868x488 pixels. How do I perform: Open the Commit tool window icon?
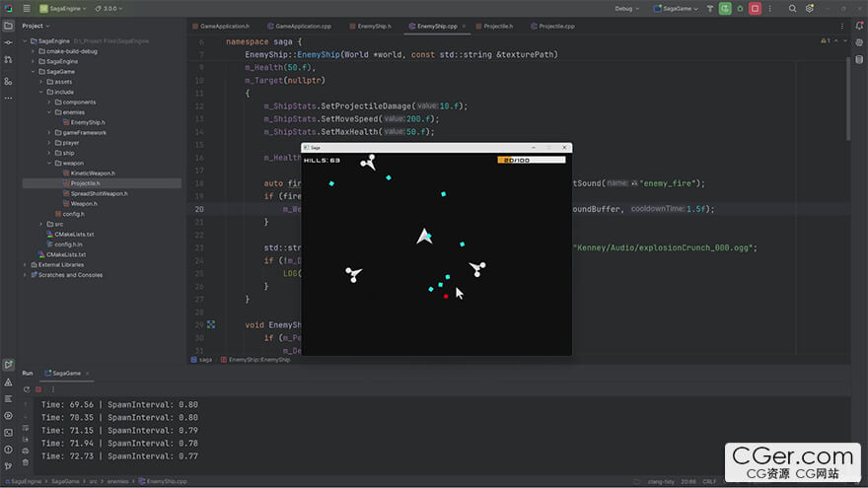tap(9, 43)
